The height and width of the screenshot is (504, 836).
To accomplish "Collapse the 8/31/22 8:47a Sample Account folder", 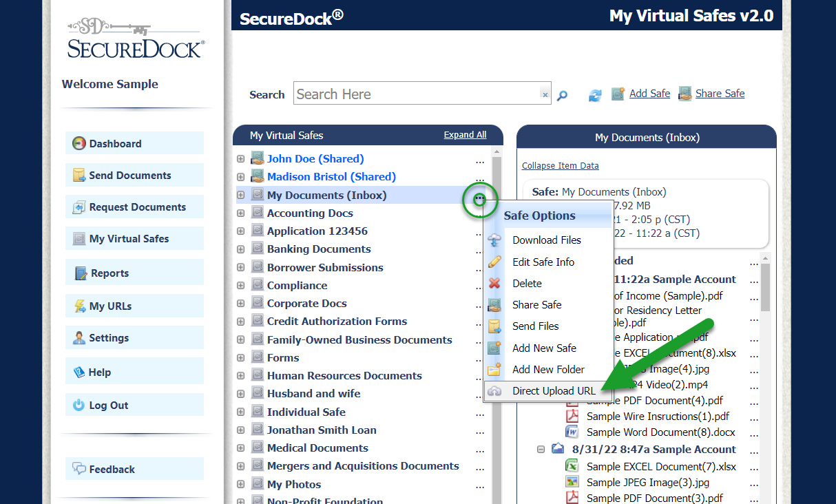I will [541, 450].
